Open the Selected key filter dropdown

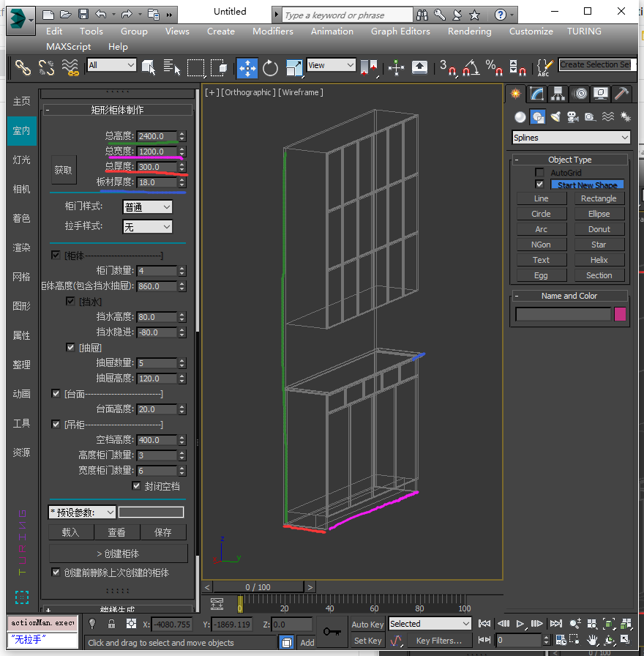pyautogui.click(x=430, y=623)
